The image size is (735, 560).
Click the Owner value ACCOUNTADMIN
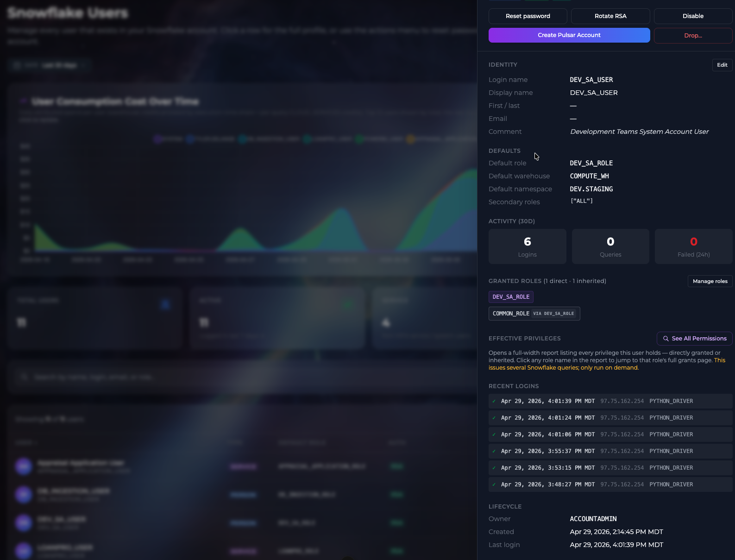tap(593, 519)
